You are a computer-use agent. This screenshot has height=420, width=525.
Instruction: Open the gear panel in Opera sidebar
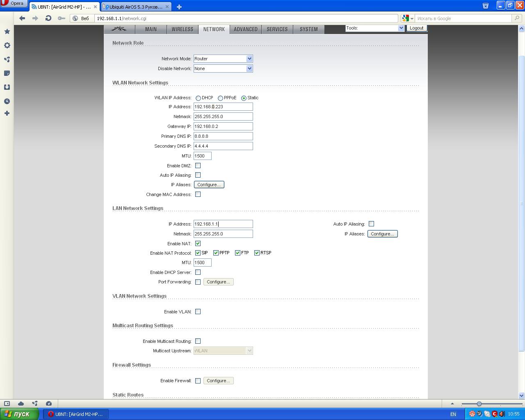(x=7, y=46)
